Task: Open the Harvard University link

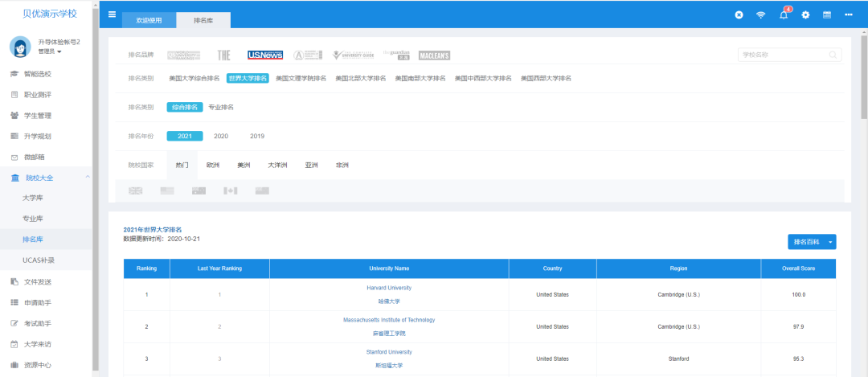Action: point(389,288)
